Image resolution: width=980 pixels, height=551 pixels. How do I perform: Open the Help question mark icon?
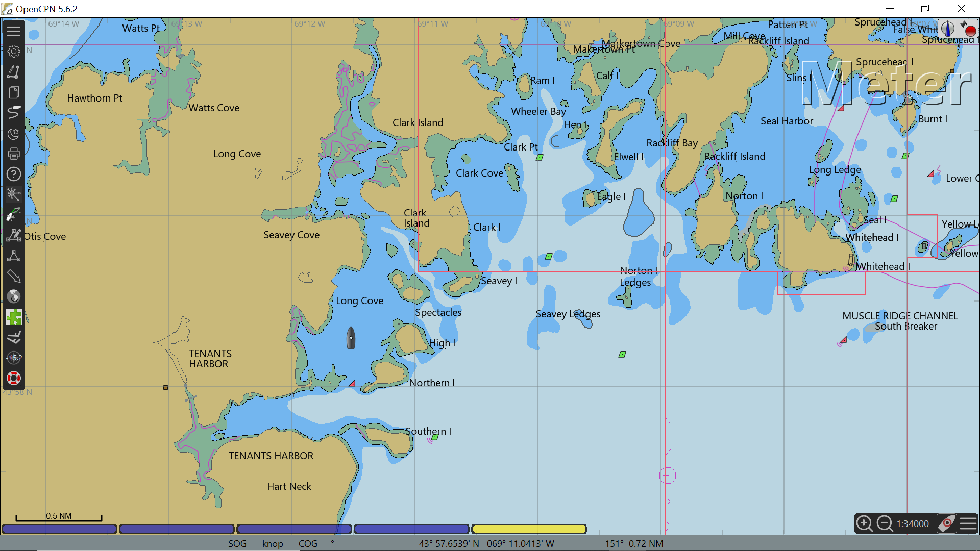(x=14, y=174)
